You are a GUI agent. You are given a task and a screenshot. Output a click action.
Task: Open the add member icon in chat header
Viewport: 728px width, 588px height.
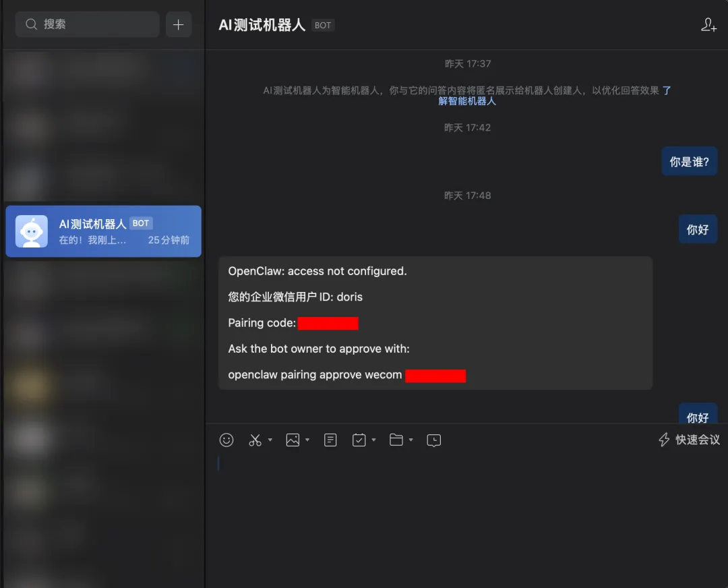(708, 25)
